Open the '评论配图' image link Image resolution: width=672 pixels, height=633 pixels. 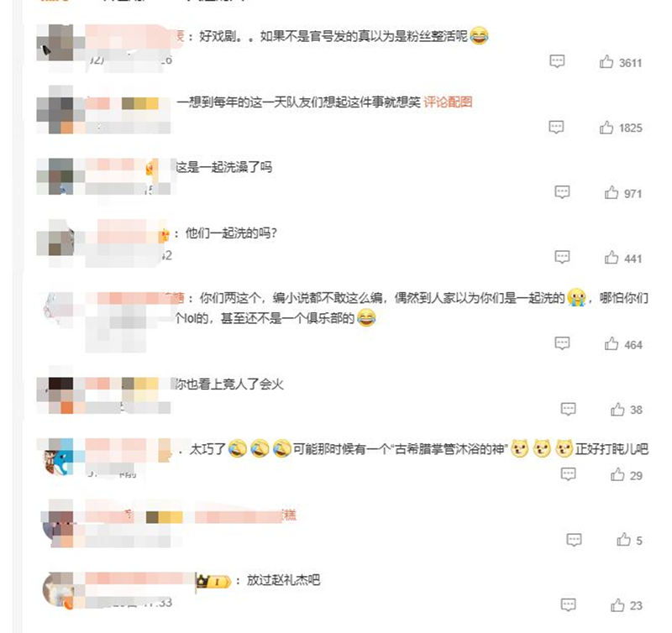point(448,102)
